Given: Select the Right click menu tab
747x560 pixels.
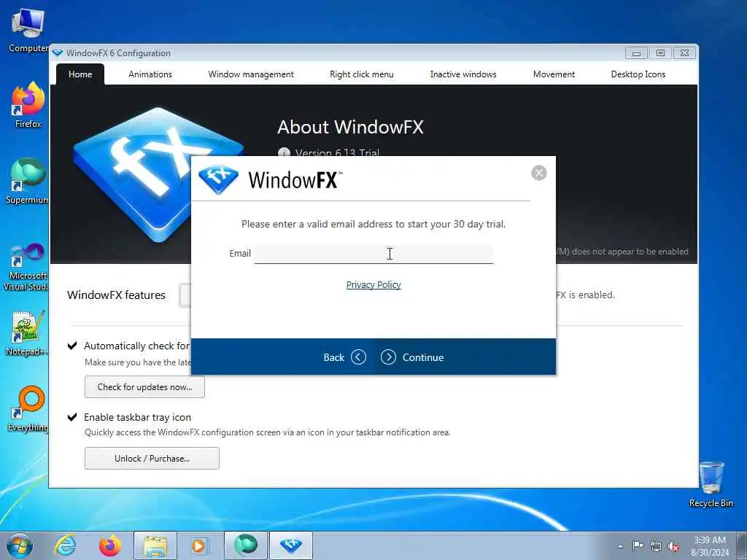Looking at the screenshot, I should pos(362,74).
